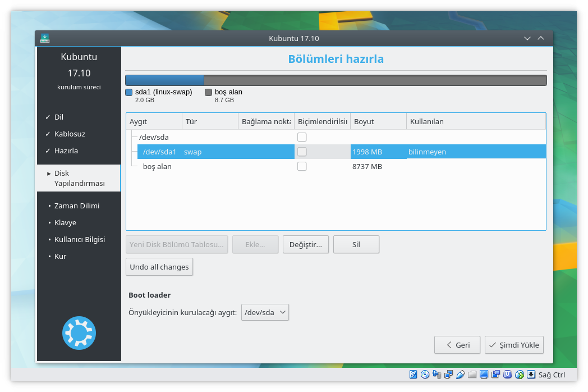This screenshot has height=392, width=588.
Task: Toggle the format checkbox for /dev/sda1
Action: point(302,152)
